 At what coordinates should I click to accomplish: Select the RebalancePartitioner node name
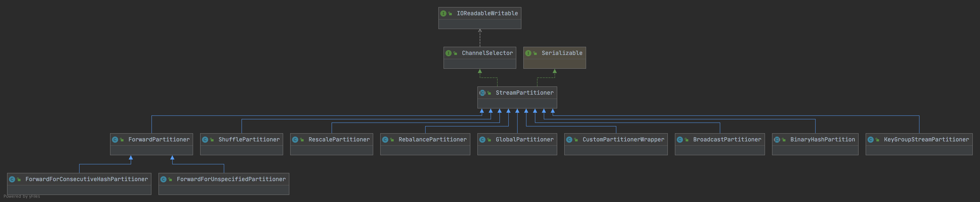coord(433,140)
